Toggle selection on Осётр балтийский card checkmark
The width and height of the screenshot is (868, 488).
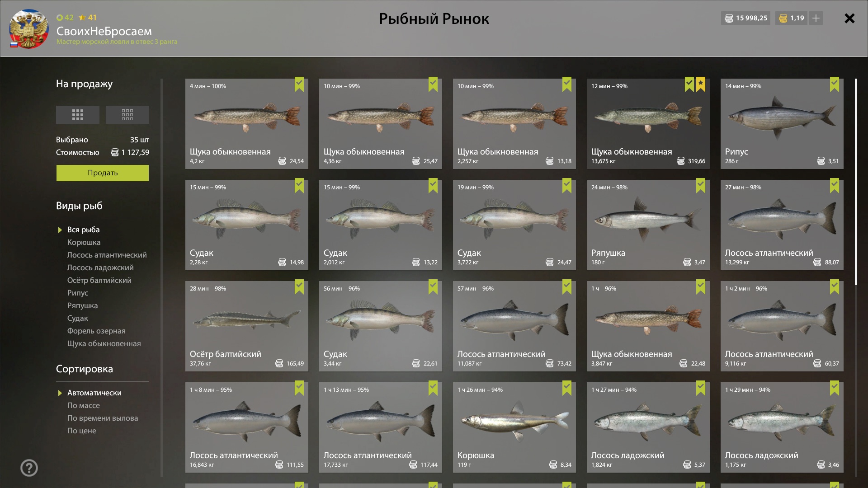click(299, 286)
